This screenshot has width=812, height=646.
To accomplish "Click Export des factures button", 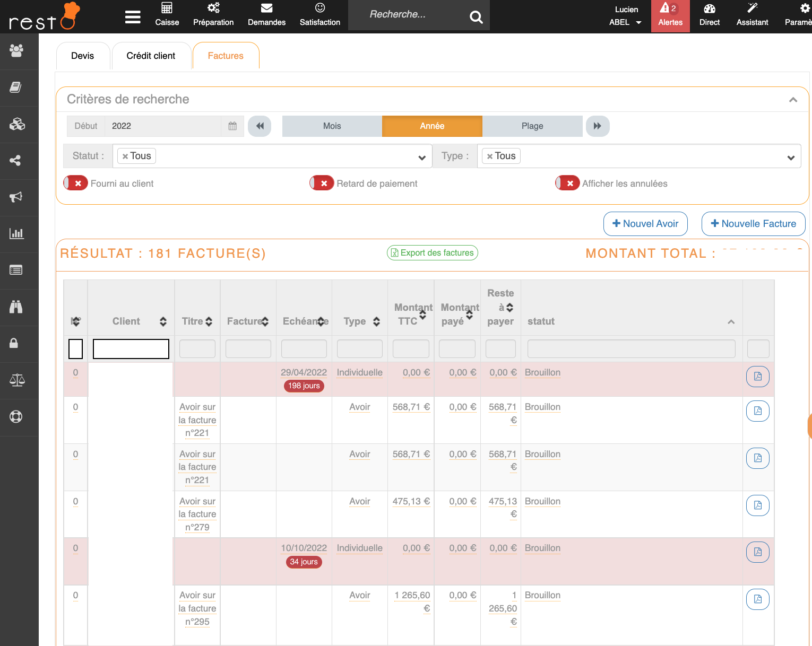I will (432, 253).
